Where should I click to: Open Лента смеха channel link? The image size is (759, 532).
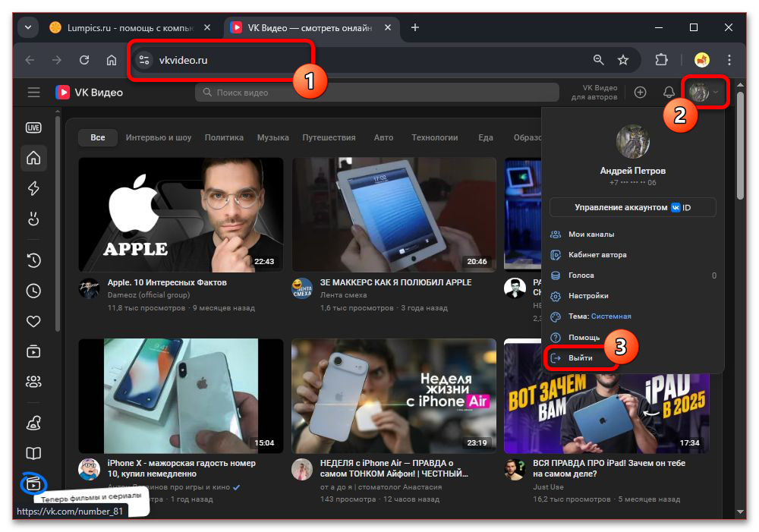[343, 294]
